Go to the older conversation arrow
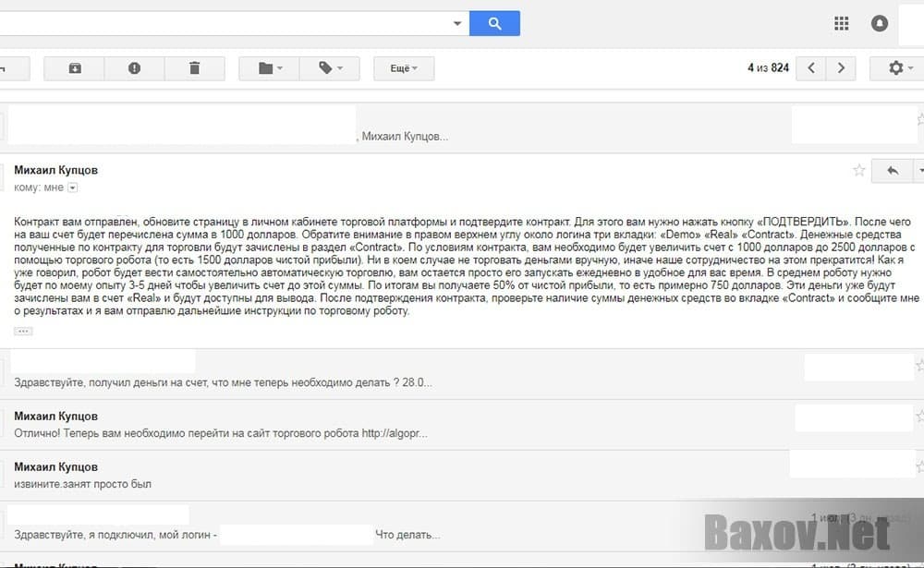Screen dimensions: 924x568 pos(840,68)
